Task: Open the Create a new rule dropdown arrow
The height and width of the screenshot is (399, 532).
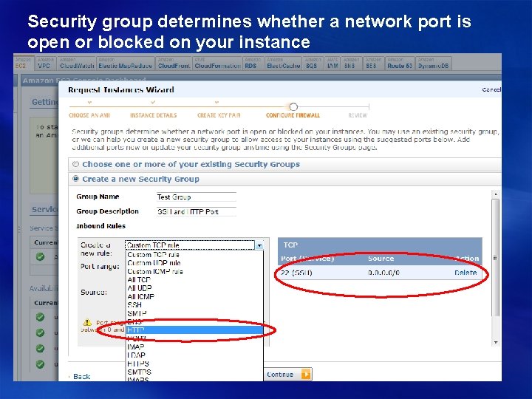Action: pos(259,245)
